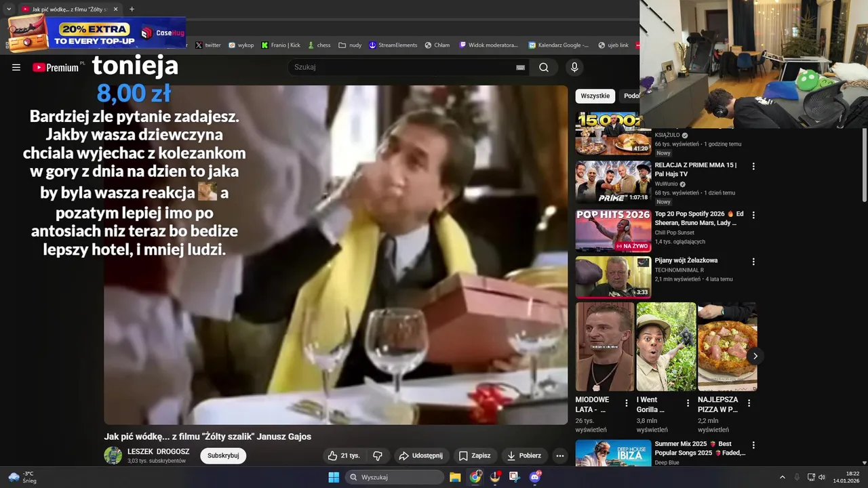Show next shorts with the arrow
The width and height of the screenshot is (868, 488).
tap(755, 356)
